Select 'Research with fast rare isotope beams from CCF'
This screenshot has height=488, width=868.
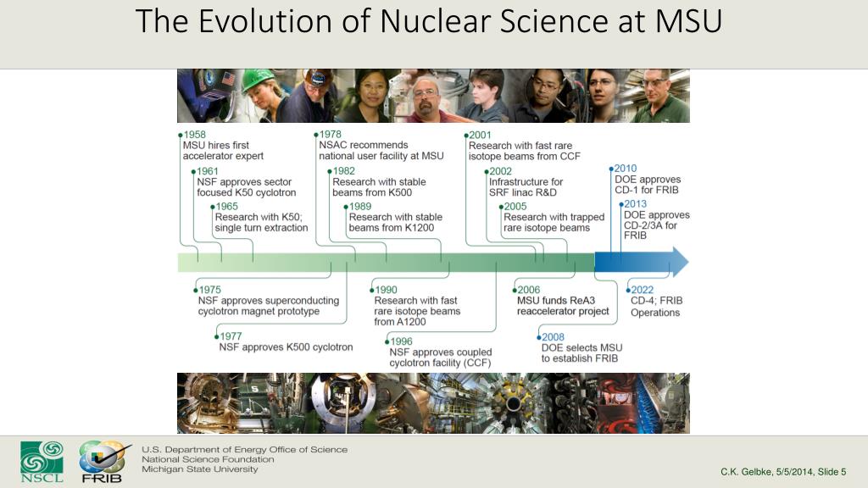coord(525,151)
